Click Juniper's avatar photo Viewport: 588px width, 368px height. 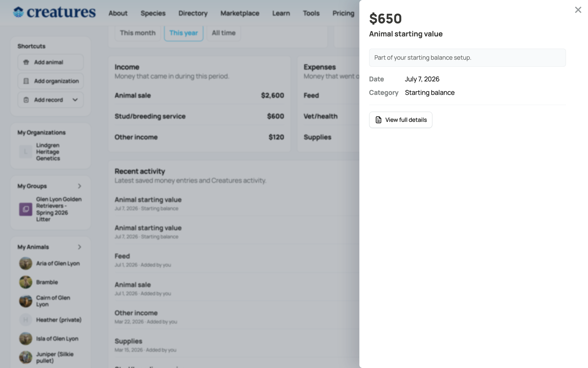(x=26, y=357)
